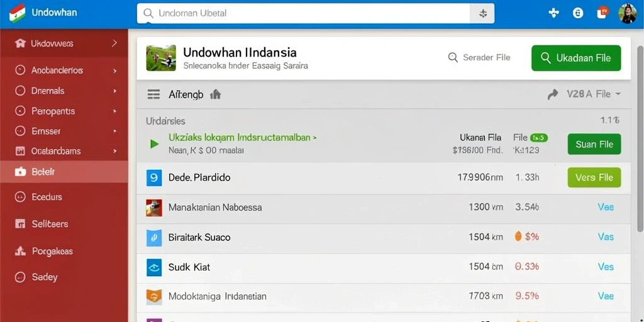Open Sadey in the sidebar
This screenshot has height=322, width=644.
[64, 277]
